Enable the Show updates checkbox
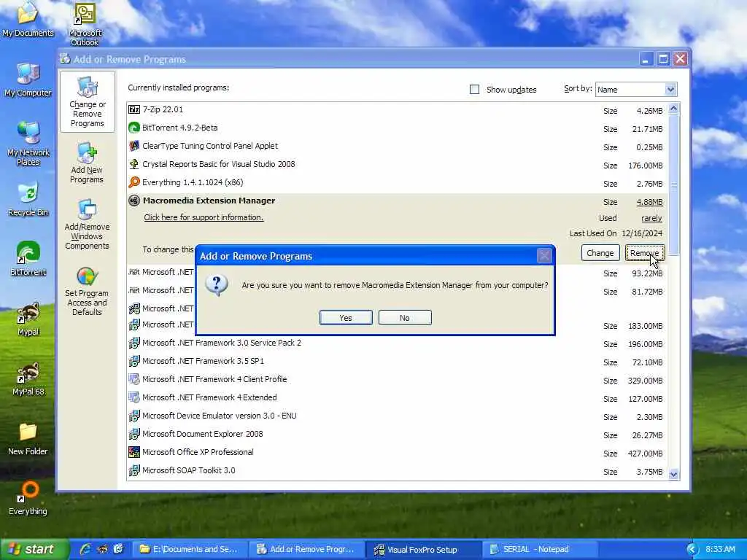Image resolution: width=747 pixels, height=560 pixels. tap(474, 90)
